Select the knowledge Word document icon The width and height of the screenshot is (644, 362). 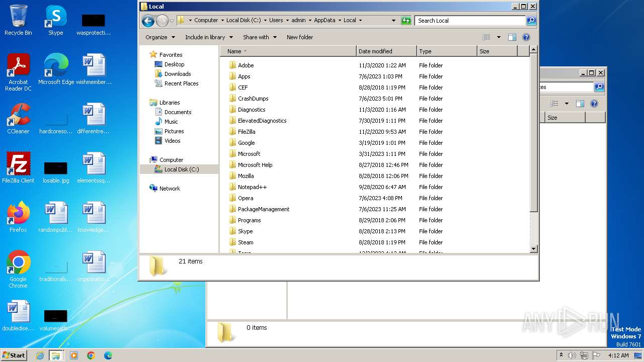[94, 217]
